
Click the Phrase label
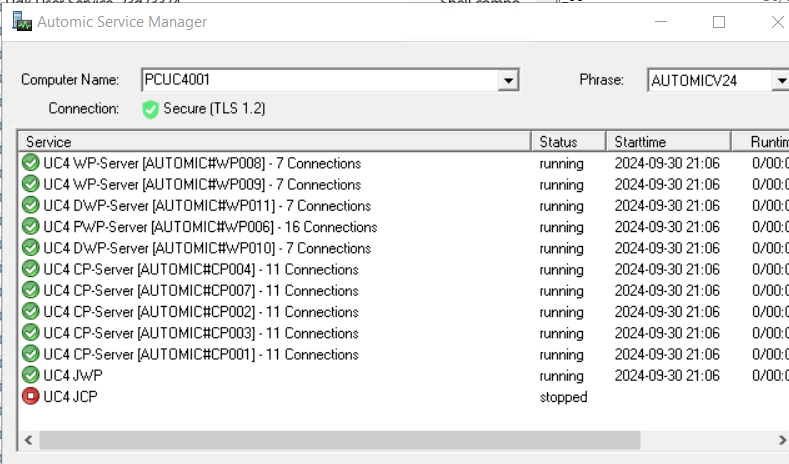(601, 80)
